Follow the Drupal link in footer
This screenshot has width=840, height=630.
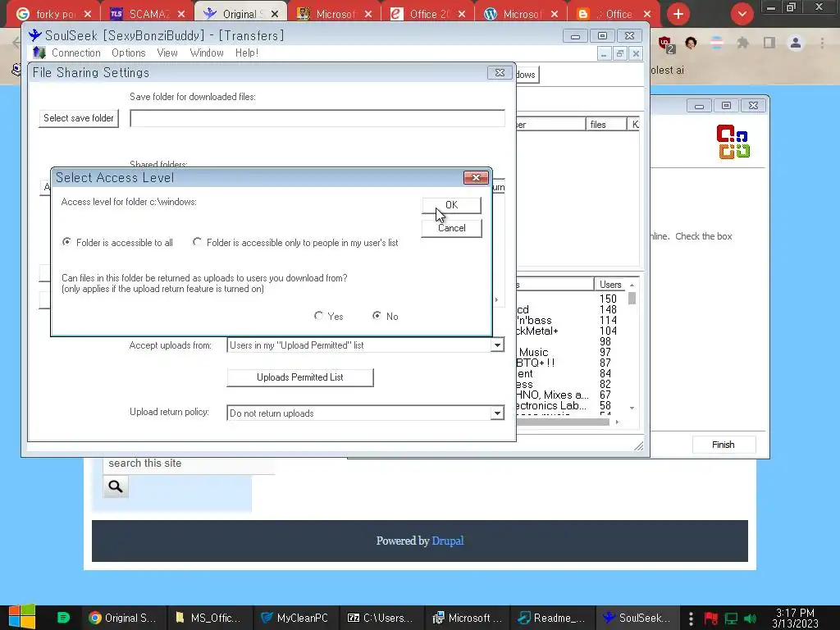pyautogui.click(x=447, y=541)
